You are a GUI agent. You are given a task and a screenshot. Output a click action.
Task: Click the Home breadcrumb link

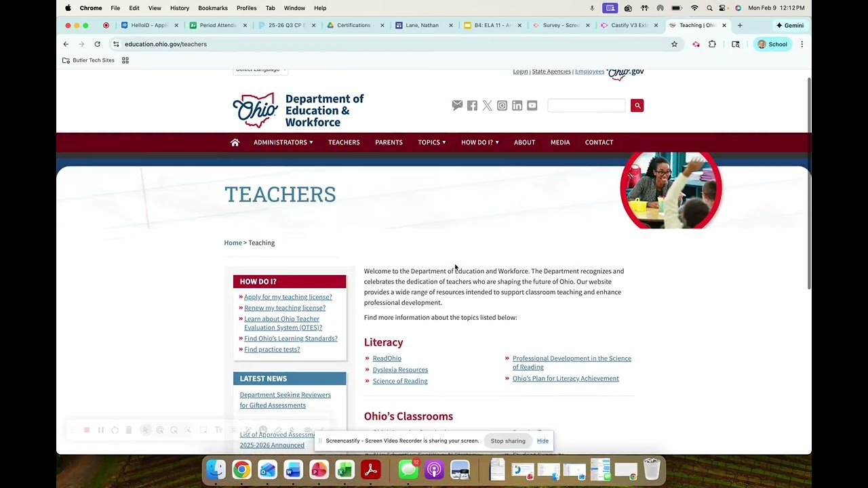tap(233, 243)
